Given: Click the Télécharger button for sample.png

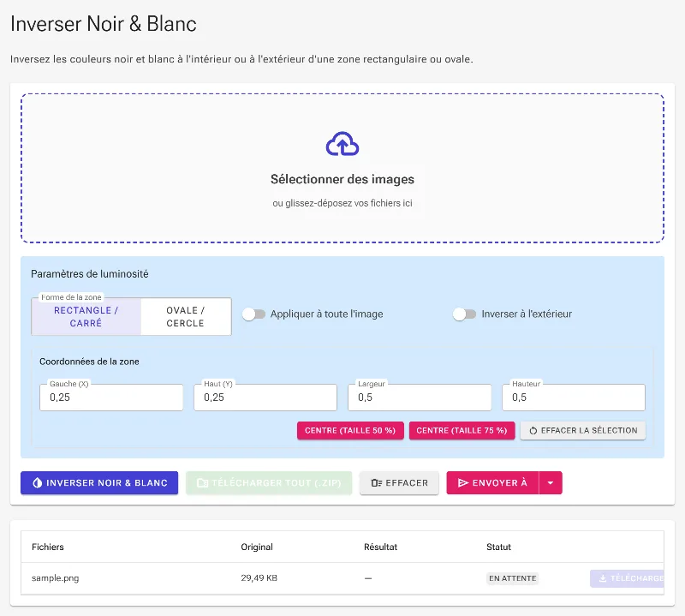Looking at the screenshot, I should point(627,578).
